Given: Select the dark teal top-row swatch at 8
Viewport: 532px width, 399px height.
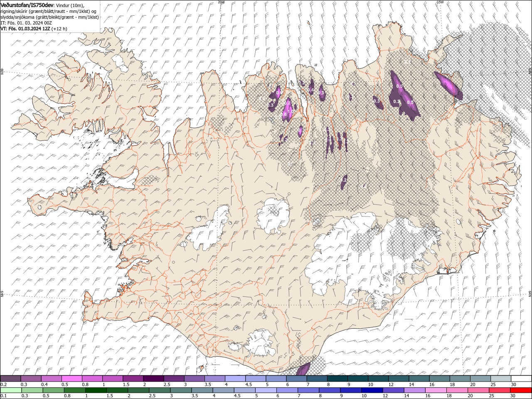Looking at the screenshot, I should 337,379.
